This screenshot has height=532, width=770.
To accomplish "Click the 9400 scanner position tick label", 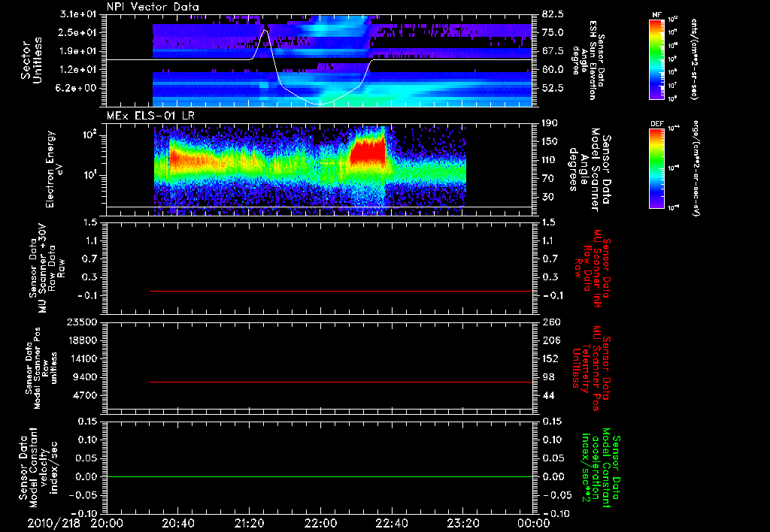I will pos(85,377).
